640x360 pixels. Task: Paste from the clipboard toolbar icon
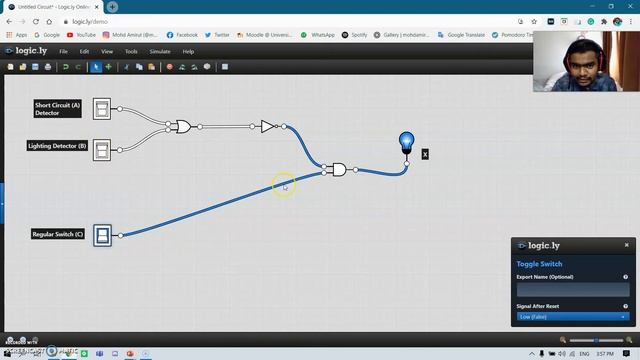[x=151, y=67]
